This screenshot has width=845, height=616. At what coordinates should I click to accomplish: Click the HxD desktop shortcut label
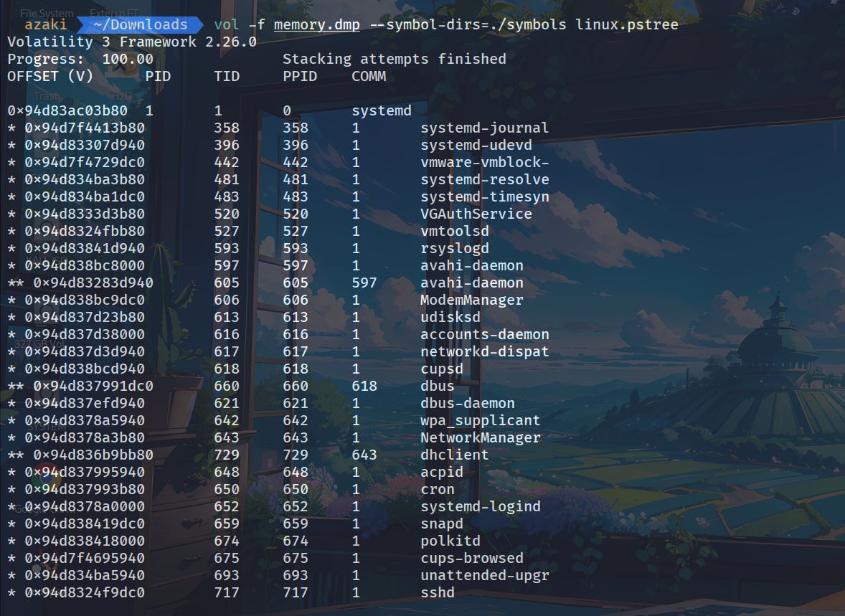[122, 96]
